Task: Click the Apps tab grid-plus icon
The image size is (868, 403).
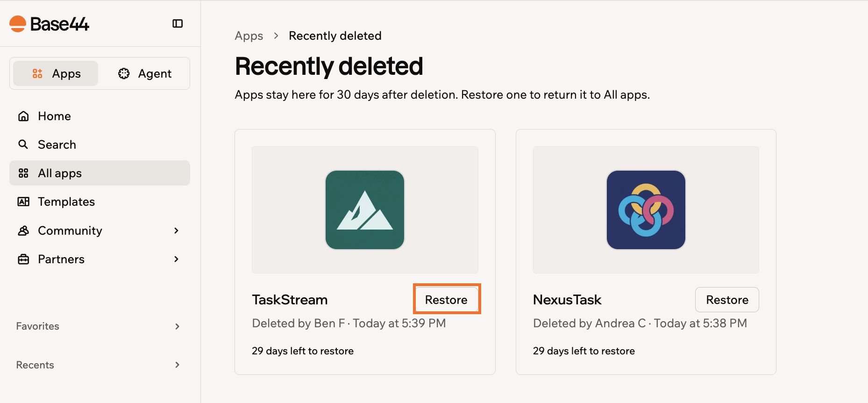Action: coord(37,73)
